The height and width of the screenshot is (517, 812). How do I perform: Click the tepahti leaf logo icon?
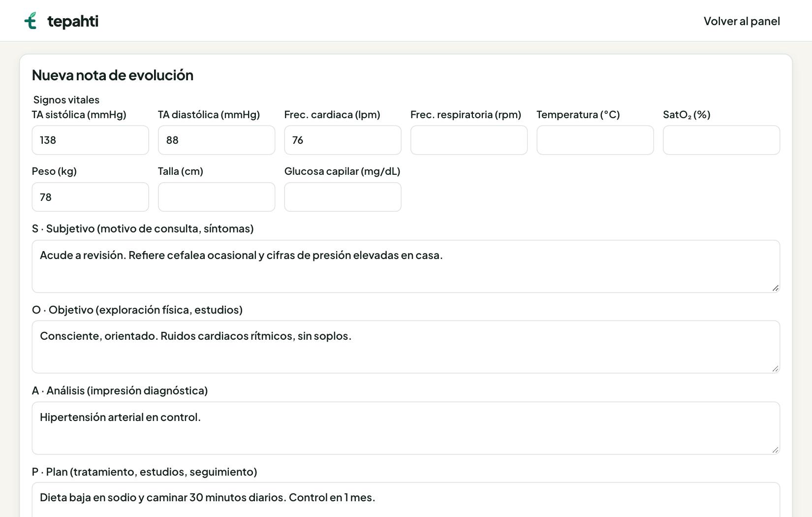click(x=31, y=21)
